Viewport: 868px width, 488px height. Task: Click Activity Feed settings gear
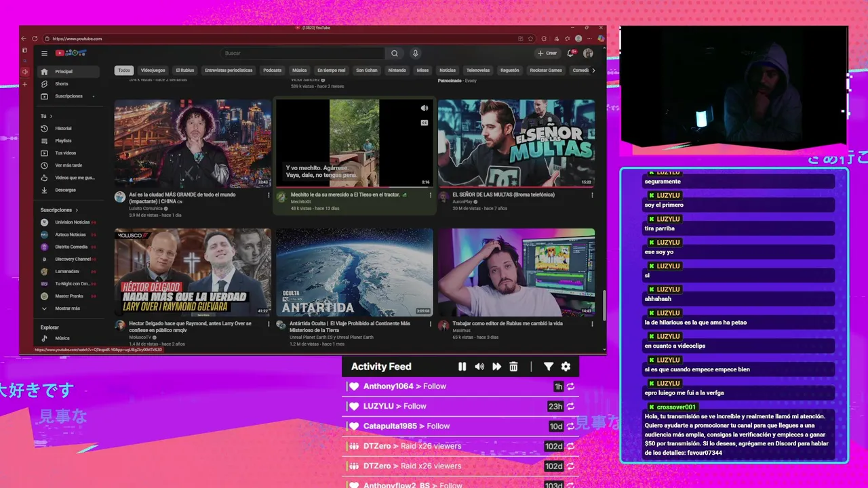pos(566,367)
